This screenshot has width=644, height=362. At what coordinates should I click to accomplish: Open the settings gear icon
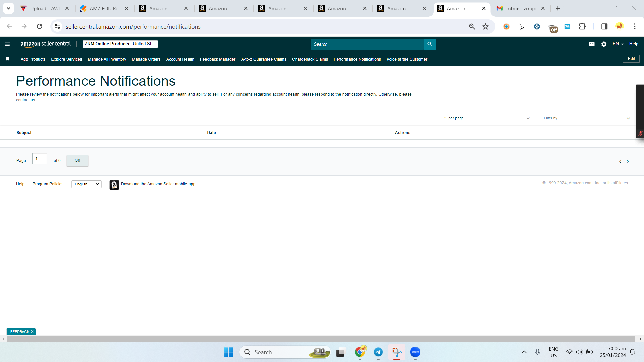[604, 44]
